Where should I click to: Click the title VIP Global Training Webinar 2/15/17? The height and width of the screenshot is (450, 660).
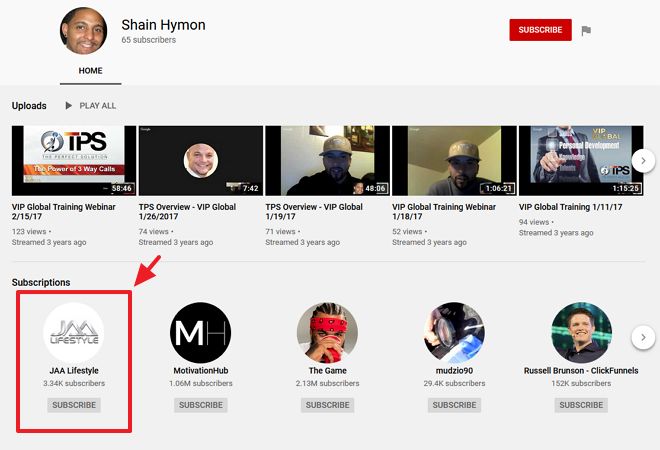(64, 212)
